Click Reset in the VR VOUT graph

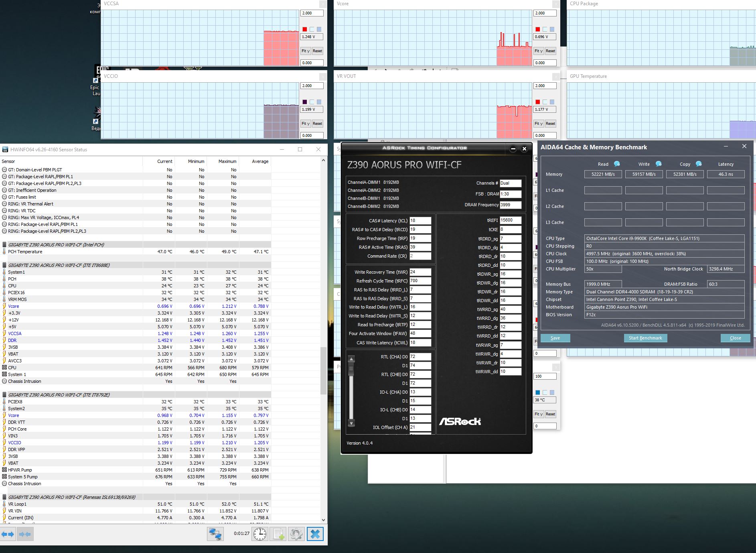pos(551,124)
